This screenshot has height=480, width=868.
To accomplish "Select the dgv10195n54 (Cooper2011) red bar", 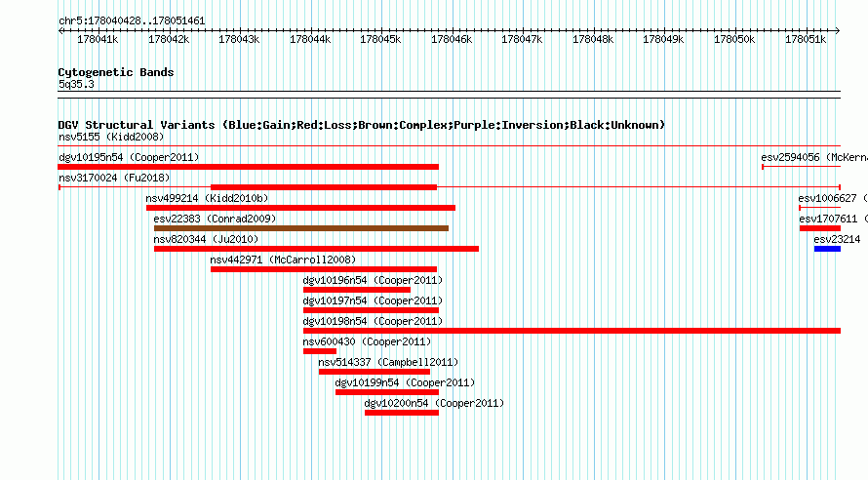I will coord(248,167).
